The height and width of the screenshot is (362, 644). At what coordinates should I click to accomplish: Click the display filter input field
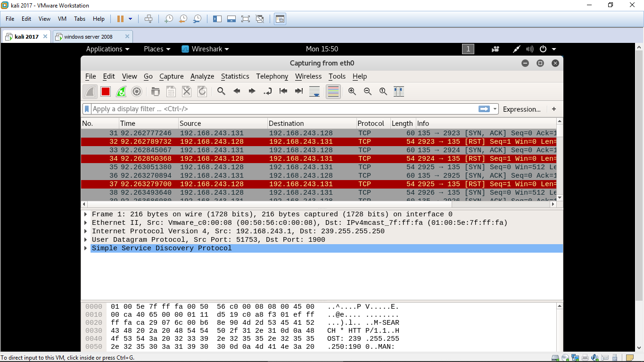283,109
